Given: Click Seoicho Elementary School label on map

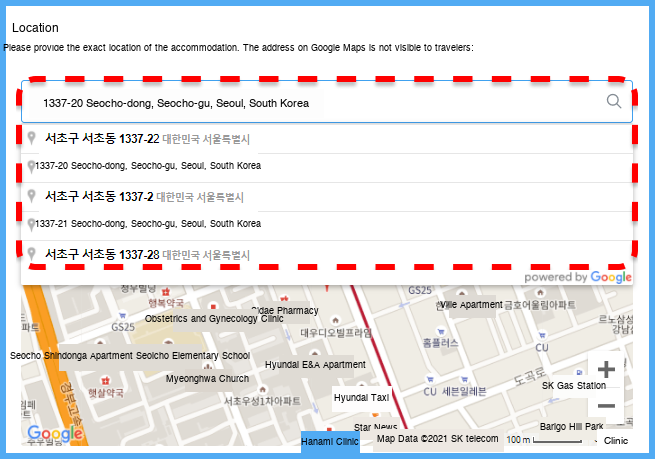Looking at the screenshot, I should coord(193,356).
